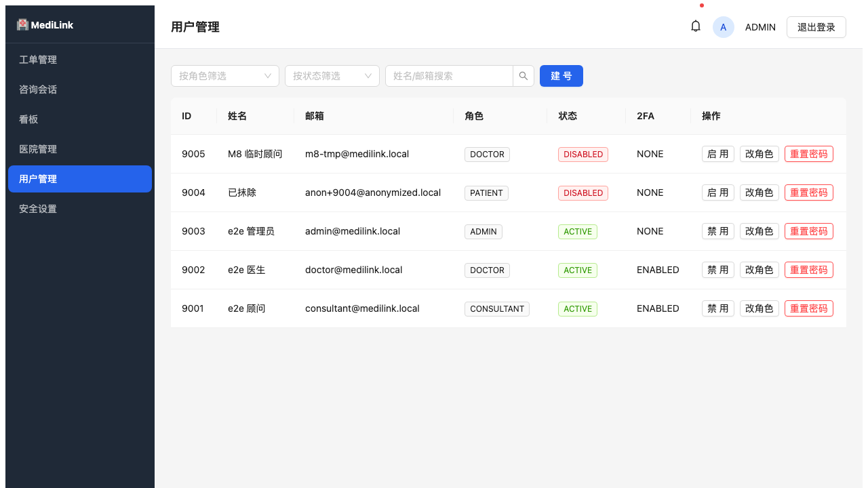Change role for user 9005
The width and height of the screenshot is (868, 488).
(759, 154)
